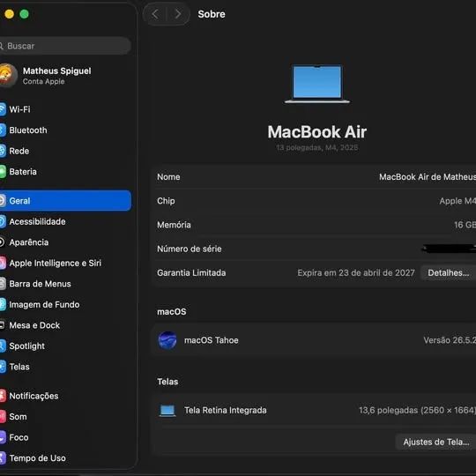Click the Foco moon icon
This screenshot has width=476, height=476.
point(3,437)
